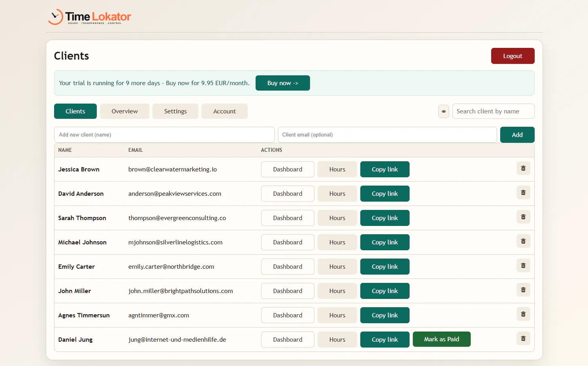Viewport: 588px width, 366px height.
Task: Delete client David Anderson via trash icon
Action: [523, 193]
